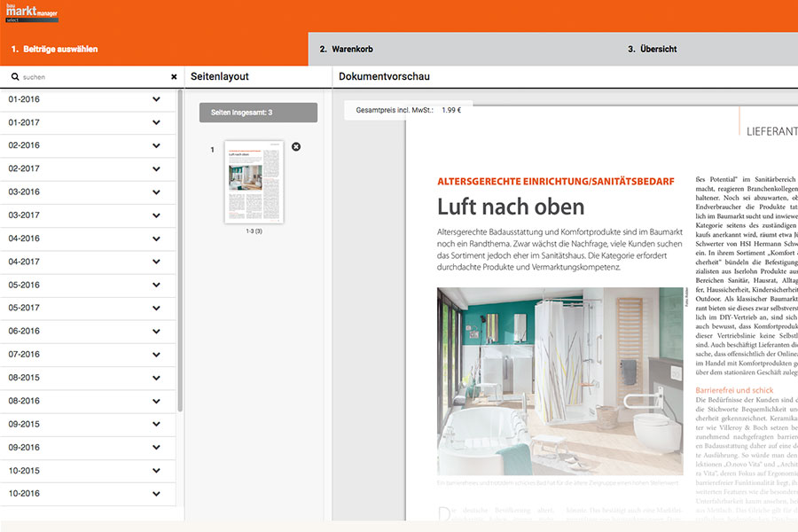798x532 pixels.
Task: Open the '1. Beiträge auswählen' step tab
Action: point(153,49)
